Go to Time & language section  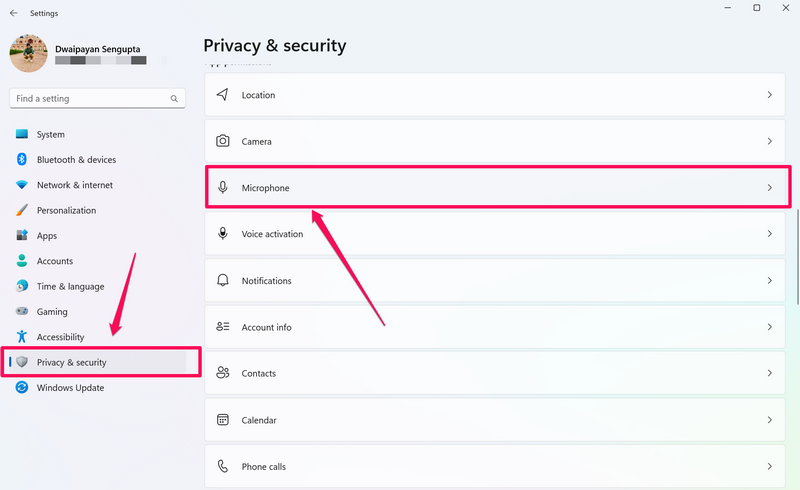point(70,287)
